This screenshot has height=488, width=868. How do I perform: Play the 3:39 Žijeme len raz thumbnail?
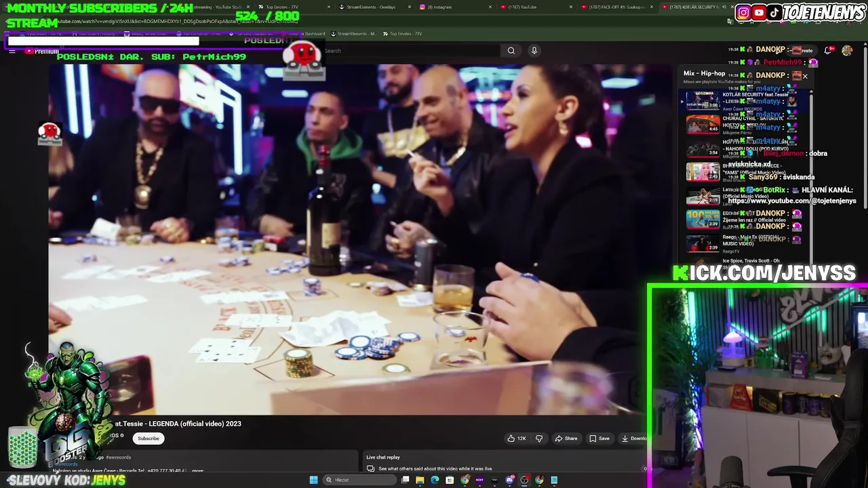(703, 219)
